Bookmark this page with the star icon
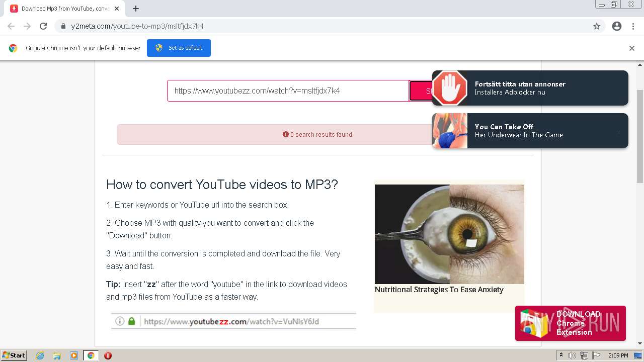Screen dimensions: 644x362 [597, 26]
